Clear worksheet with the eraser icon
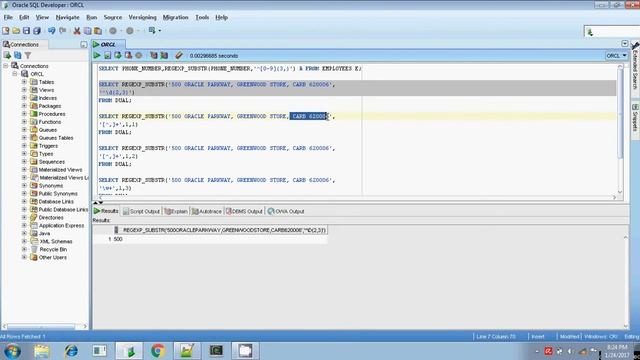Image resolution: width=640 pixels, height=360 pixels. coord(179,56)
